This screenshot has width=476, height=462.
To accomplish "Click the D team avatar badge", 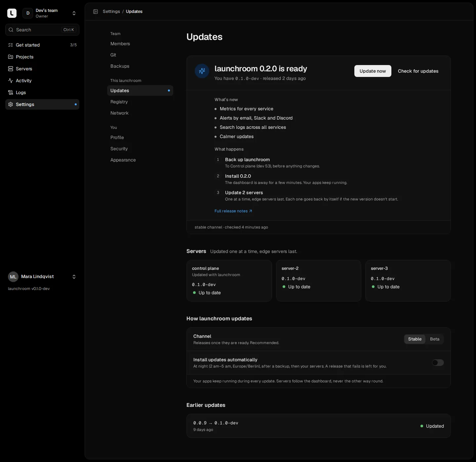I will point(28,13).
